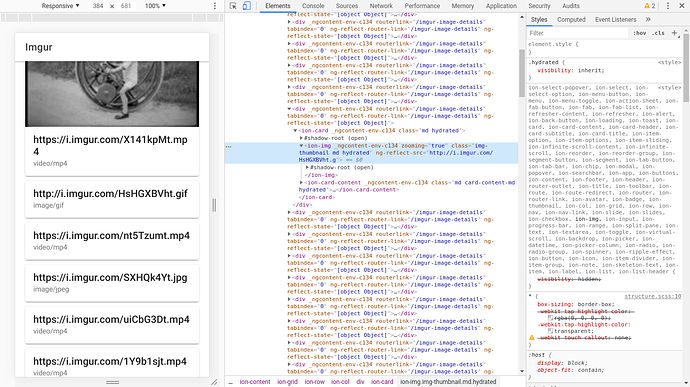The height and width of the screenshot is (387, 690).
Task: Switch to the Console tab
Action: [x=313, y=6]
